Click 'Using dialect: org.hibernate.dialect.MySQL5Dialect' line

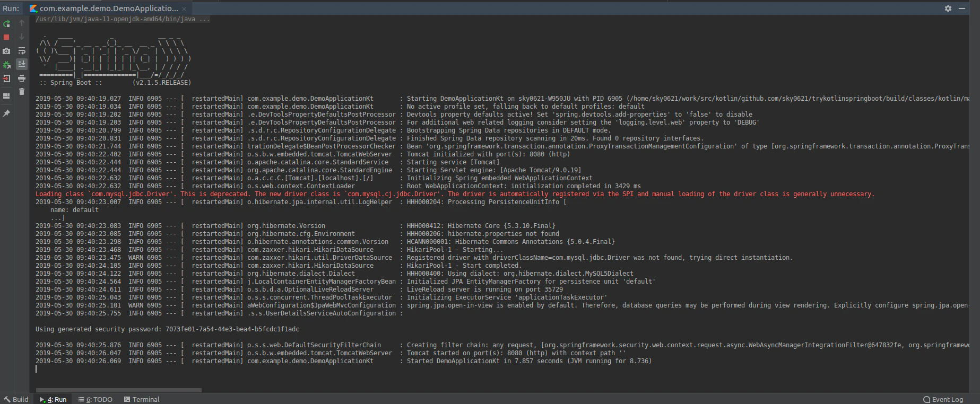(334, 274)
